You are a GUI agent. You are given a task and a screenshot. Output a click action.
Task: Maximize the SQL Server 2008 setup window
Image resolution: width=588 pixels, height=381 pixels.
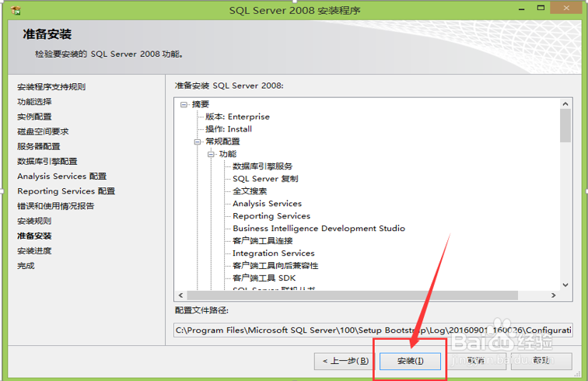541,9
